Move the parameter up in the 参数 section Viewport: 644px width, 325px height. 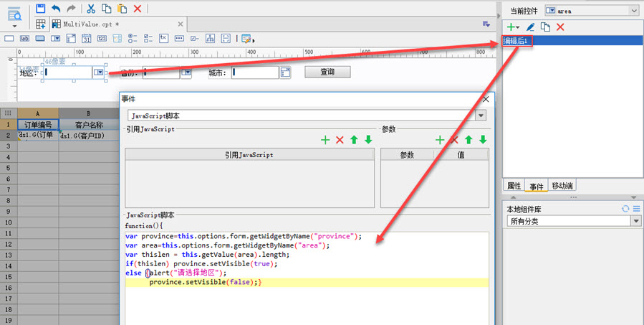(468, 140)
